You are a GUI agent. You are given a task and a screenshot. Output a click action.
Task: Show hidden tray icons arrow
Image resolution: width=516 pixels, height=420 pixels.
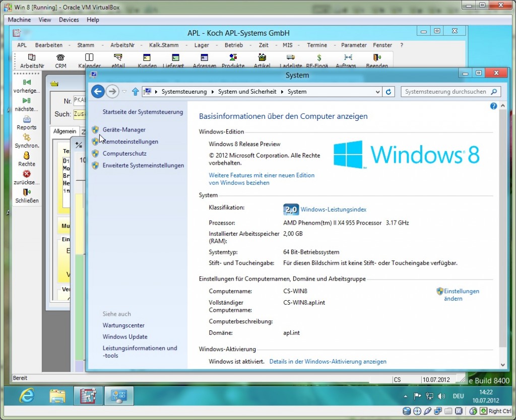(x=406, y=396)
